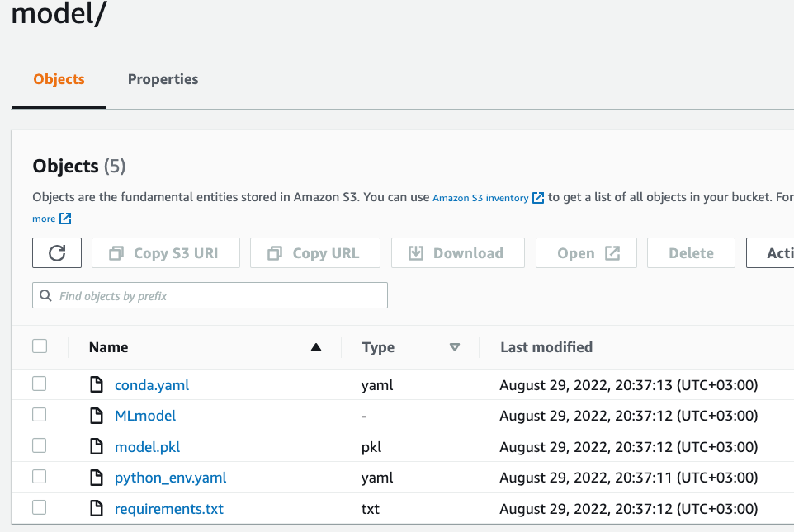794x532 pixels.
Task: Switch to the Properties tab
Action: [x=163, y=79]
